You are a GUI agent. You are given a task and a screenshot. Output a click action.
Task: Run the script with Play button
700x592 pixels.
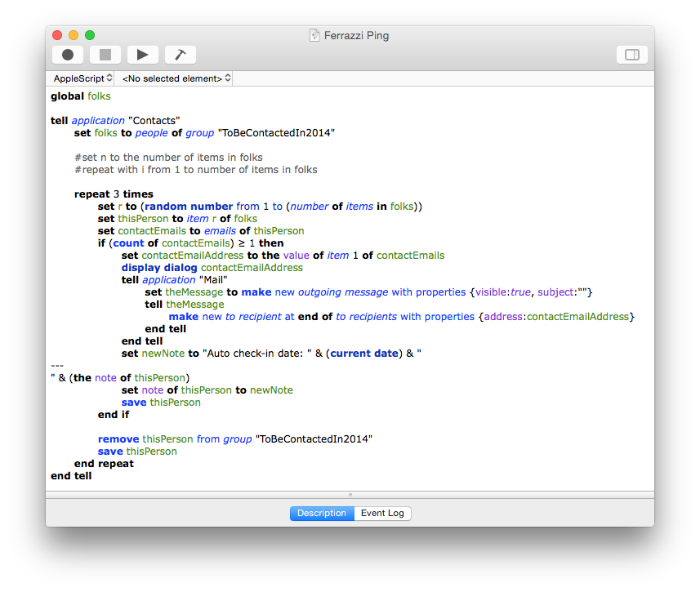[x=142, y=55]
